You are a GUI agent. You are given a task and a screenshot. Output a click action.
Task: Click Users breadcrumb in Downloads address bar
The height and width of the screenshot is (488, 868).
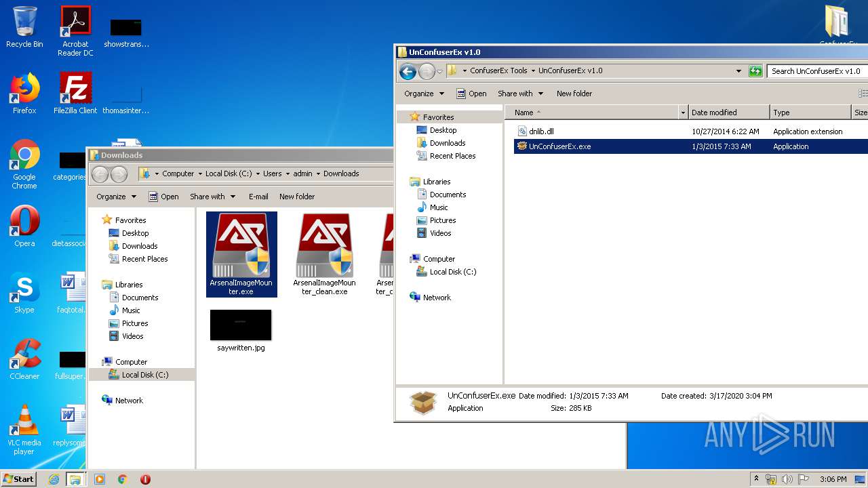(273, 174)
